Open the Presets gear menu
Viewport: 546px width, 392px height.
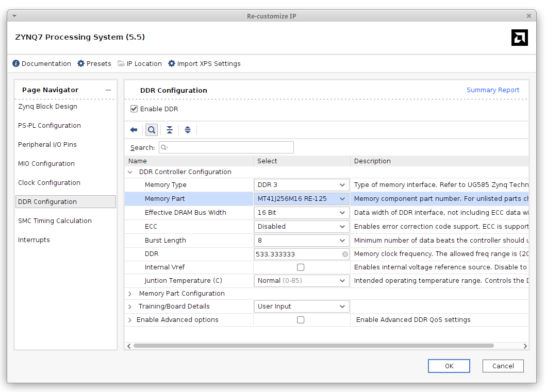(81, 64)
